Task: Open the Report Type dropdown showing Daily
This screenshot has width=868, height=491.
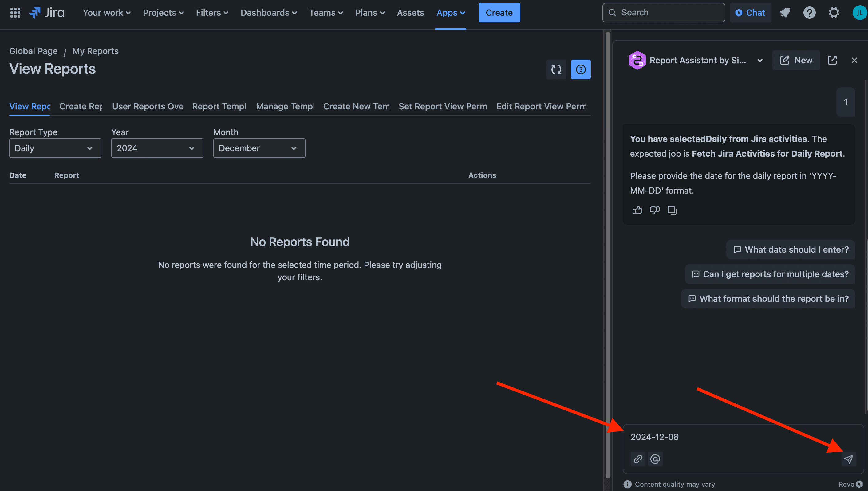Action: click(x=55, y=148)
